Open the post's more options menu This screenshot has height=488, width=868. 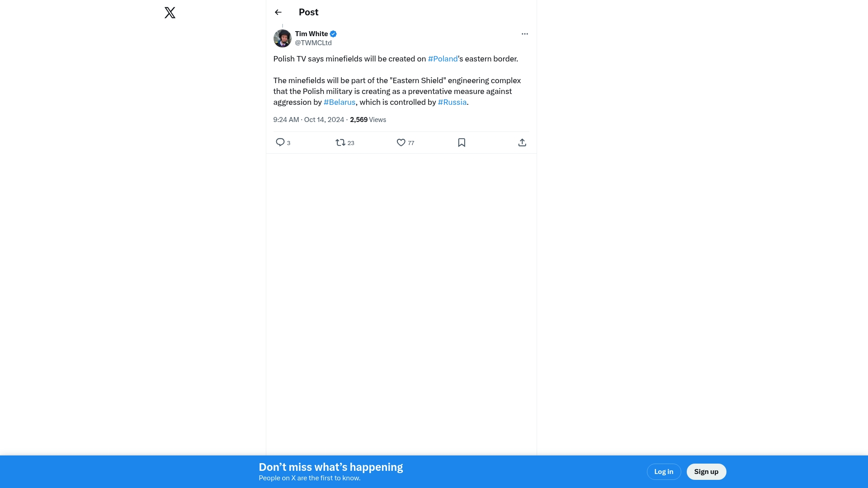pos(524,34)
